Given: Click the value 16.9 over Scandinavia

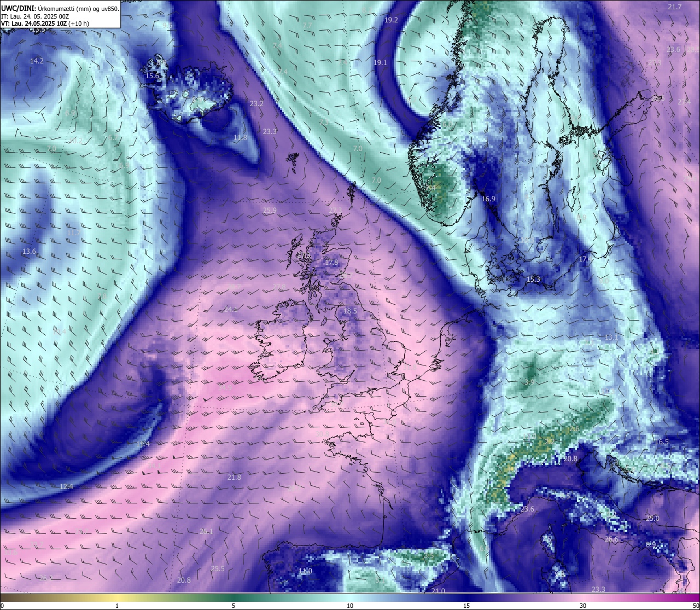Looking at the screenshot, I should tap(488, 199).
